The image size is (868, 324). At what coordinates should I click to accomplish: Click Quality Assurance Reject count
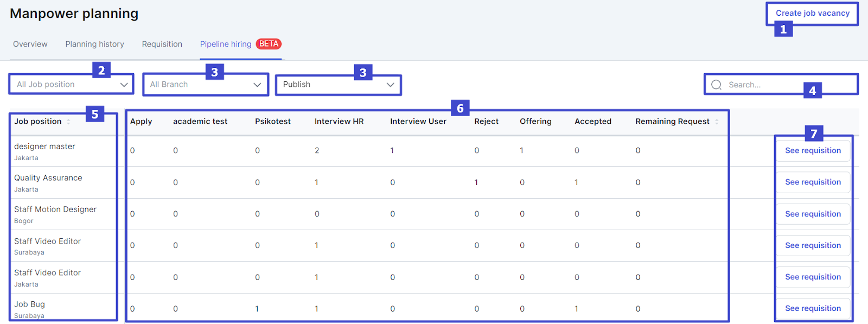point(476,182)
